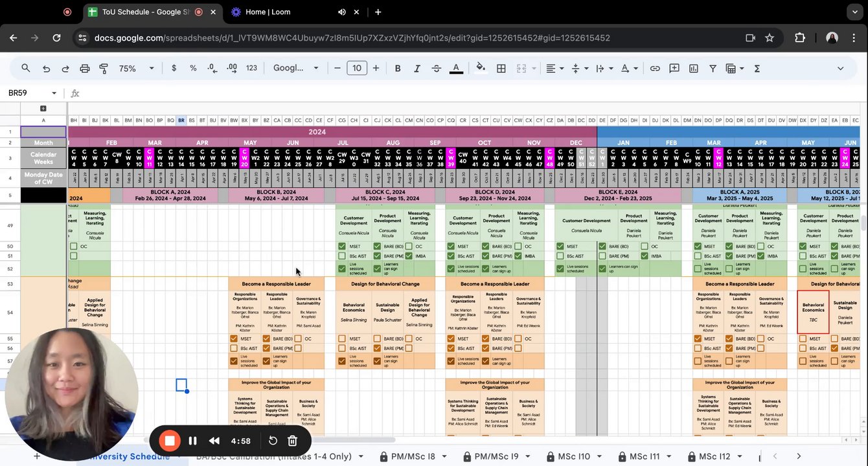Open the borders tool
This screenshot has width=868, height=466.
click(501, 69)
